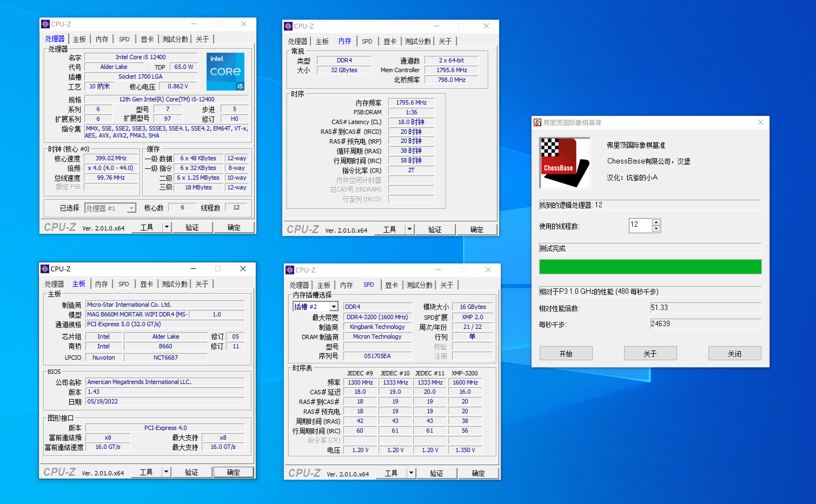The width and height of the screenshot is (816, 504).
Task: Click the Fritz chess benchmark title bar icon
Action: (x=537, y=122)
